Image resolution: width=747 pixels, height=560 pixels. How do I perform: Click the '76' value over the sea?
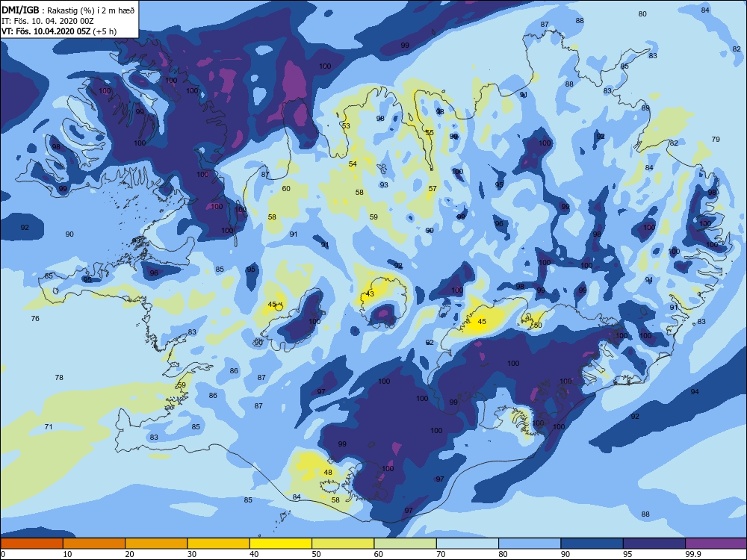(x=35, y=318)
